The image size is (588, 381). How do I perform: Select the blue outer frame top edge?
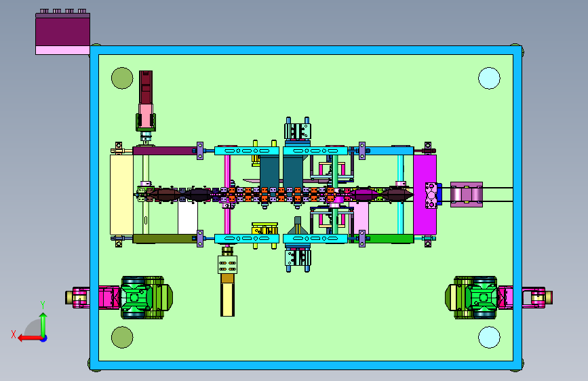(x=306, y=50)
